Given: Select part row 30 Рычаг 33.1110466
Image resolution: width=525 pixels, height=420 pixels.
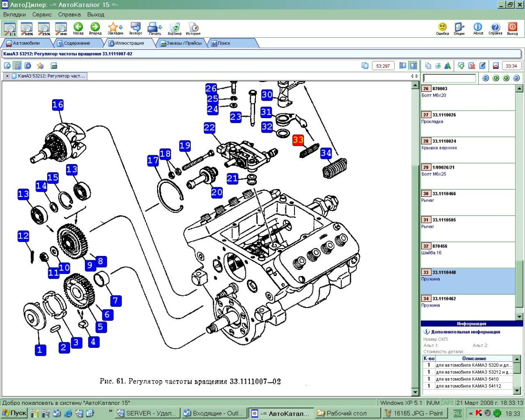Looking at the screenshot, I should (468, 202).
